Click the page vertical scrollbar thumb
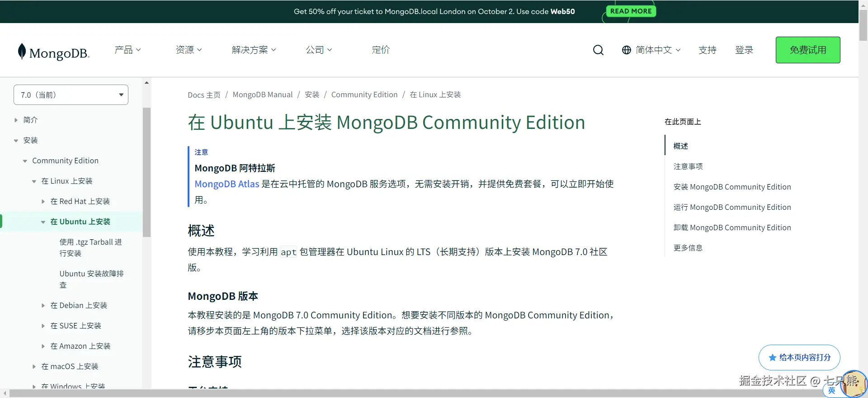This screenshot has height=398, width=868. click(x=863, y=25)
